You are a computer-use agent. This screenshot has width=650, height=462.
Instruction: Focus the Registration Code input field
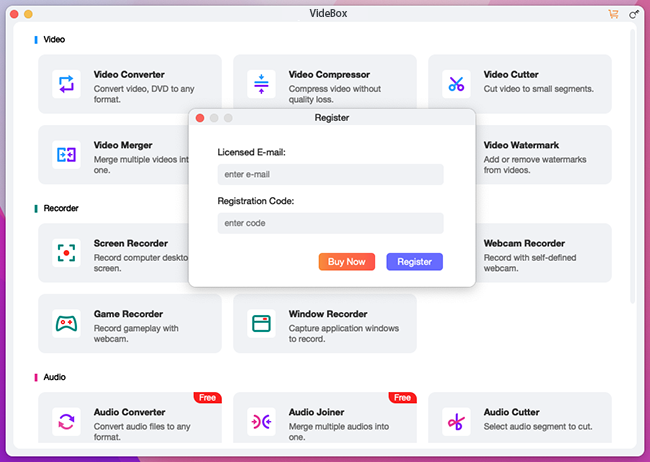(x=330, y=223)
